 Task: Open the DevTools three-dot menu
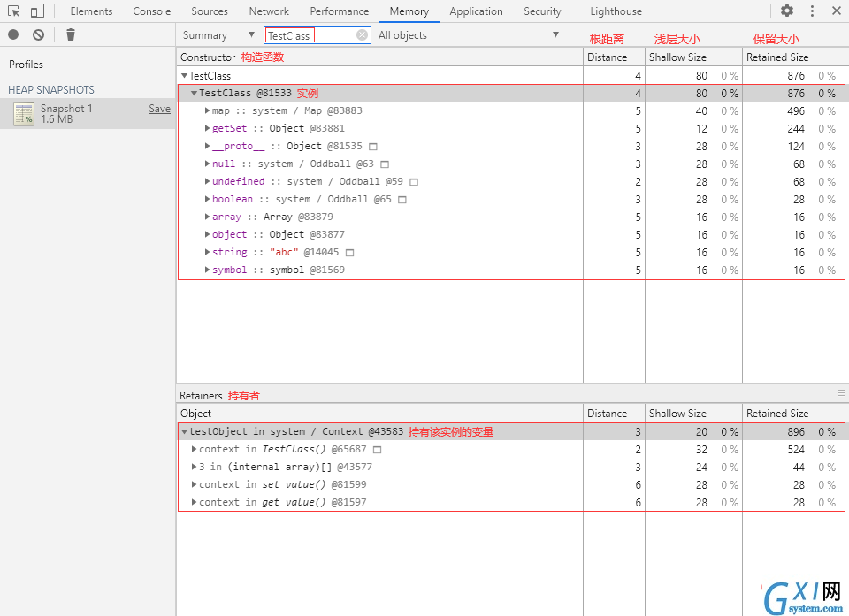(812, 11)
